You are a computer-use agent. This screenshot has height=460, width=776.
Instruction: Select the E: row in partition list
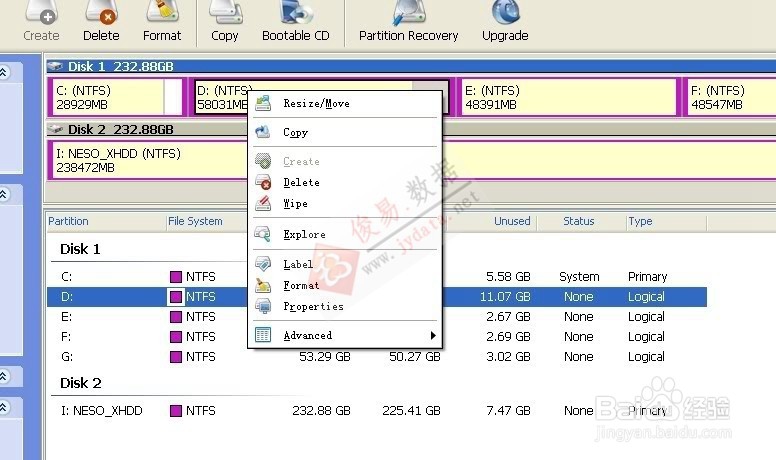coord(377,316)
